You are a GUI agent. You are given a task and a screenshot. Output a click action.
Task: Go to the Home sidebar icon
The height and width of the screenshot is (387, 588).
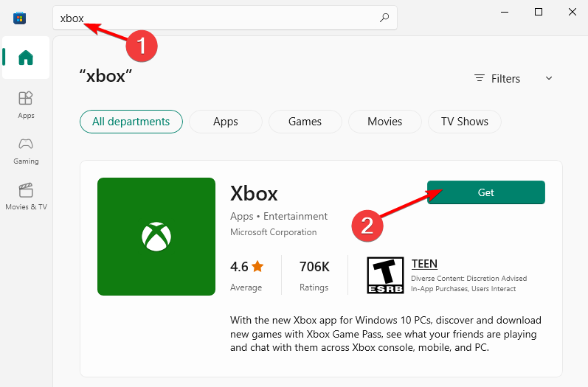[26, 57]
